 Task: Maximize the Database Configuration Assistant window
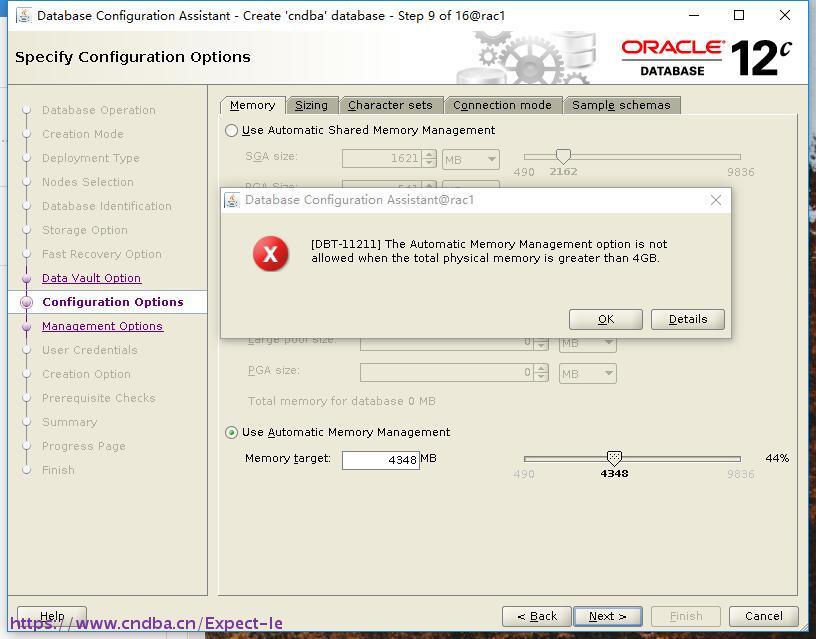pos(738,15)
